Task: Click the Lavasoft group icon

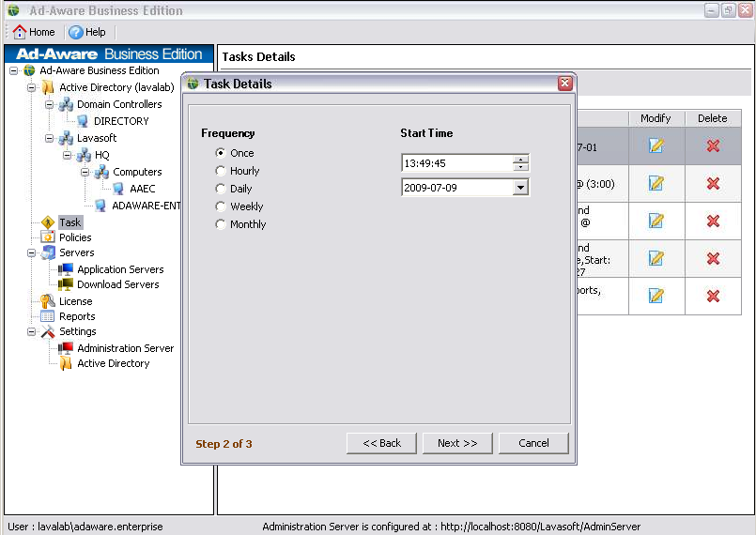Action: (66, 138)
